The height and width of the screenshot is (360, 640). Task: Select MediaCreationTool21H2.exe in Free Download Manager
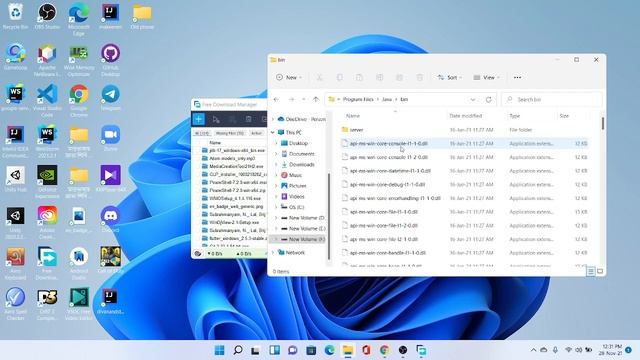coord(236,166)
